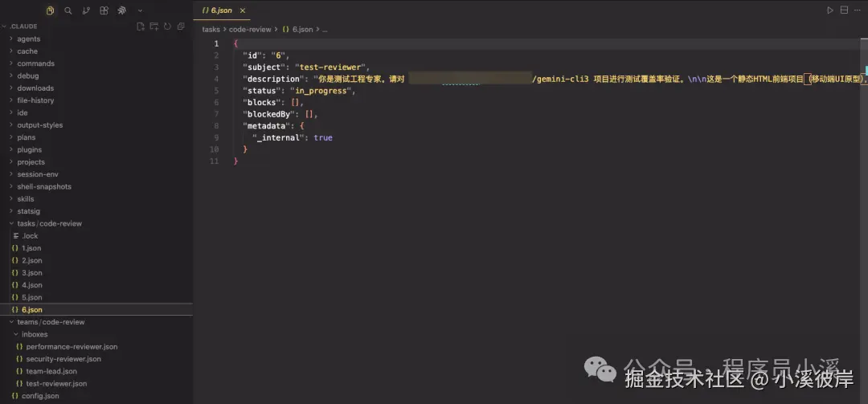Click the New Folder icon
The height and width of the screenshot is (404, 868).
[x=154, y=26]
